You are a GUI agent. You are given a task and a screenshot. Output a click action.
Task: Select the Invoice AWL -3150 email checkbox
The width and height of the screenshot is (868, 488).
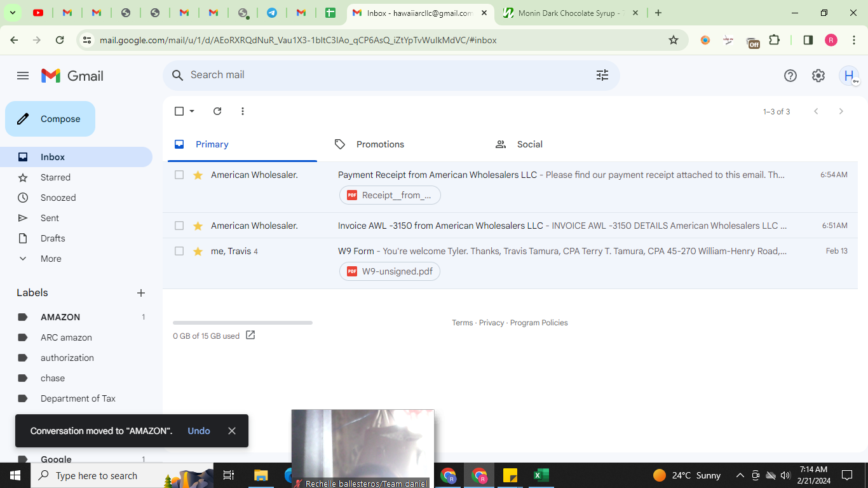pyautogui.click(x=179, y=226)
